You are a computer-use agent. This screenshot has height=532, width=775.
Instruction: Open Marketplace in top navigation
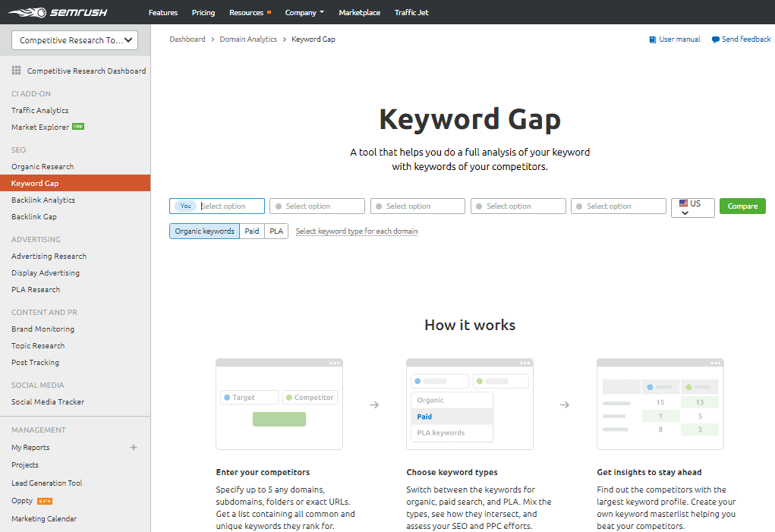tap(359, 12)
